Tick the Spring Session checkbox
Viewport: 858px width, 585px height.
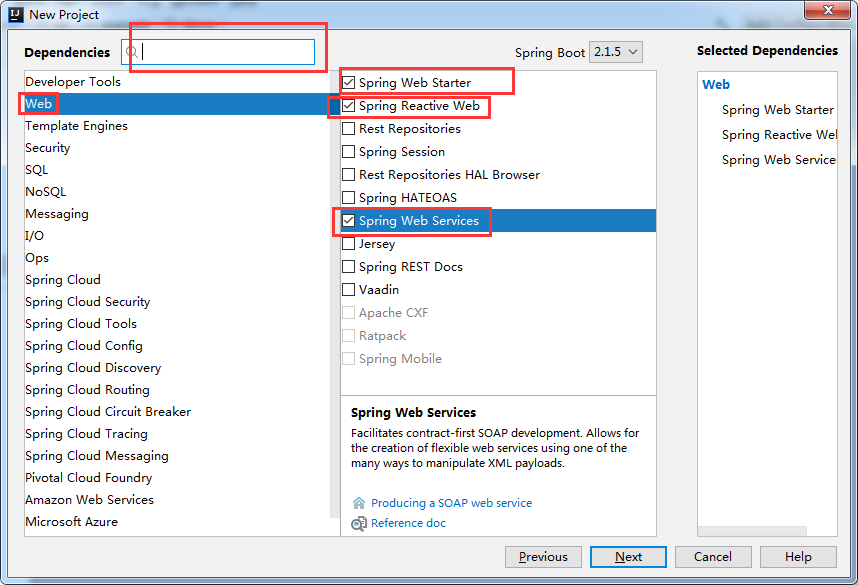pyautogui.click(x=349, y=152)
